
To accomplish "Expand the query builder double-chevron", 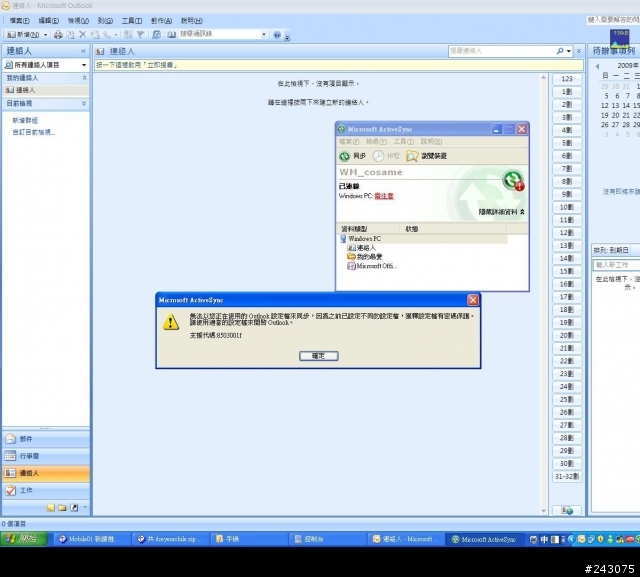I will [579, 51].
